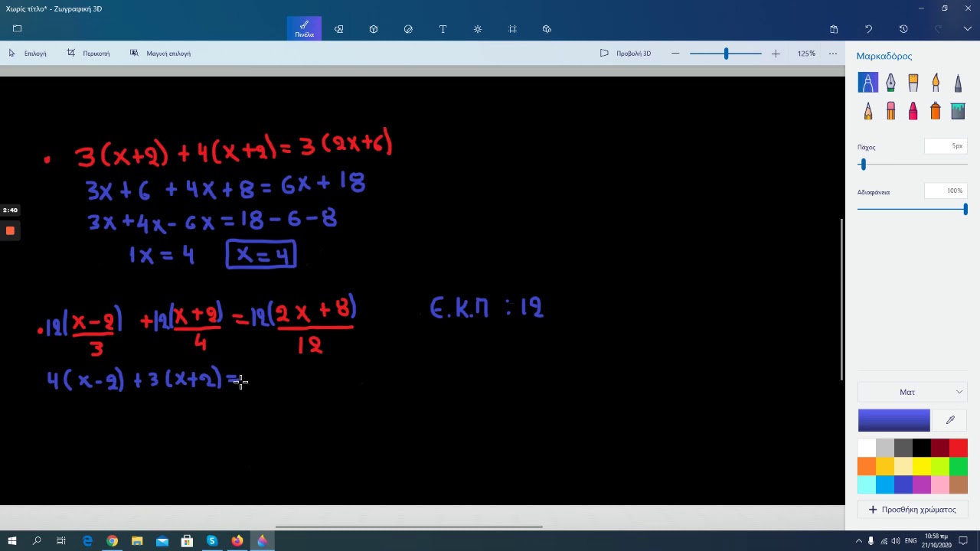Click the Πάχος thickness slider handle
980x551 pixels.
pyautogui.click(x=863, y=165)
